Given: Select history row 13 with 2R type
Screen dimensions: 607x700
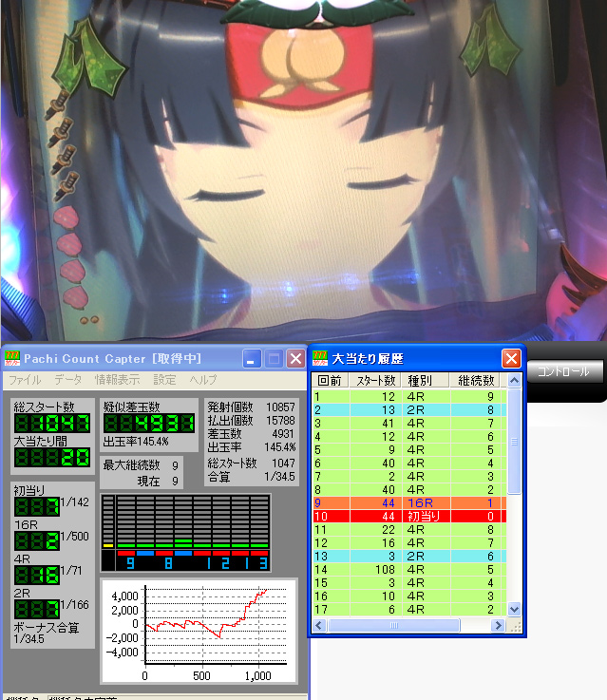Looking at the screenshot, I should click(x=409, y=557).
